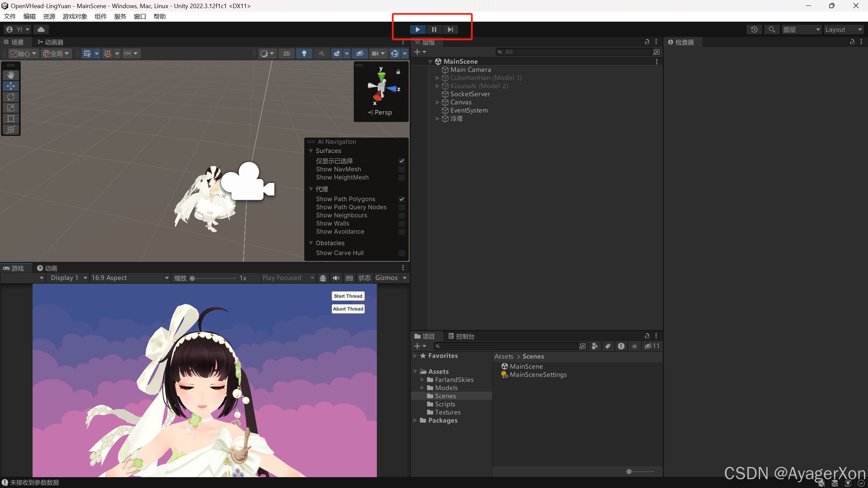Enable the Show Walls checkbox
The width and height of the screenshot is (868, 488).
(x=402, y=224)
